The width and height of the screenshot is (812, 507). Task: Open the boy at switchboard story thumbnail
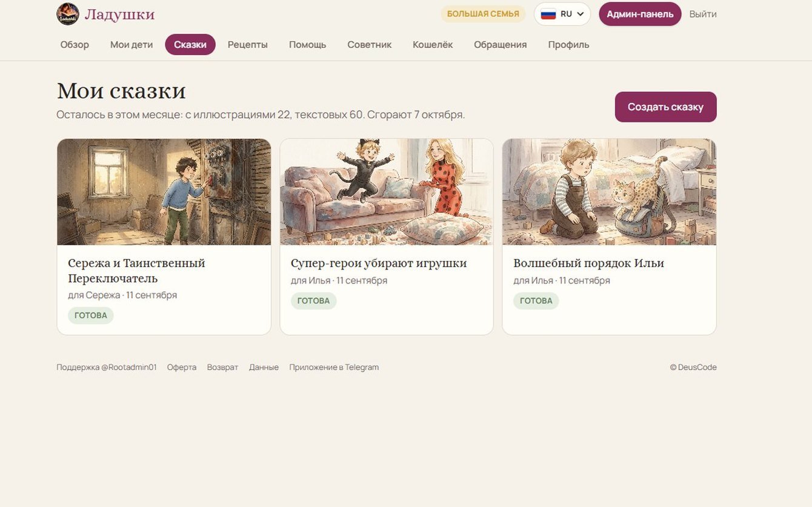click(164, 192)
